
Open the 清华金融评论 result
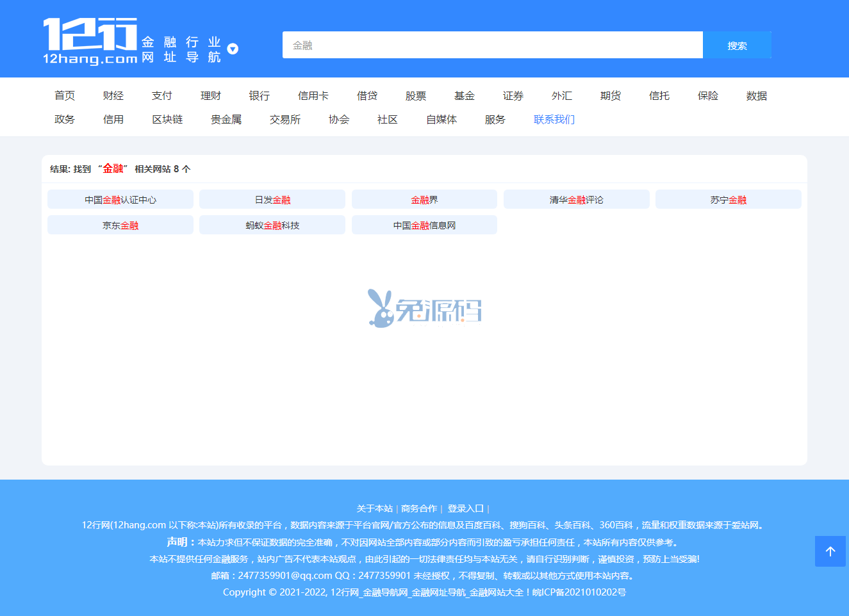coord(577,199)
